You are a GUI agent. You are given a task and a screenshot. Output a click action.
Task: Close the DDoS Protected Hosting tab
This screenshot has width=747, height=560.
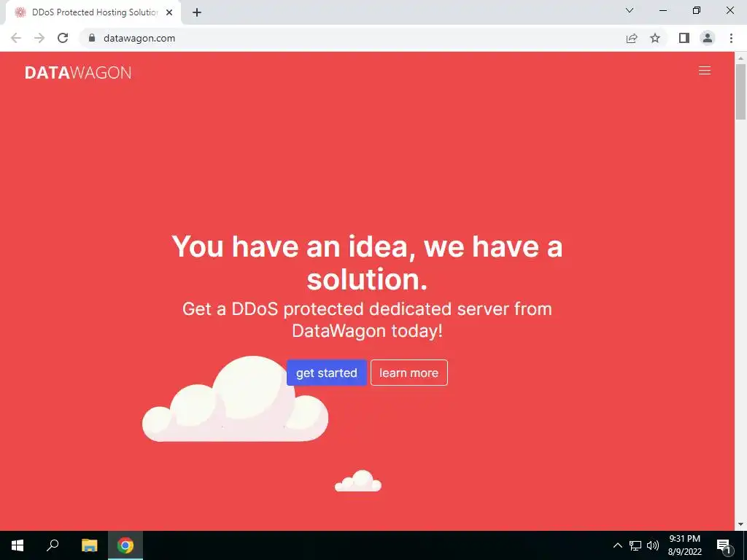point(169,12)
